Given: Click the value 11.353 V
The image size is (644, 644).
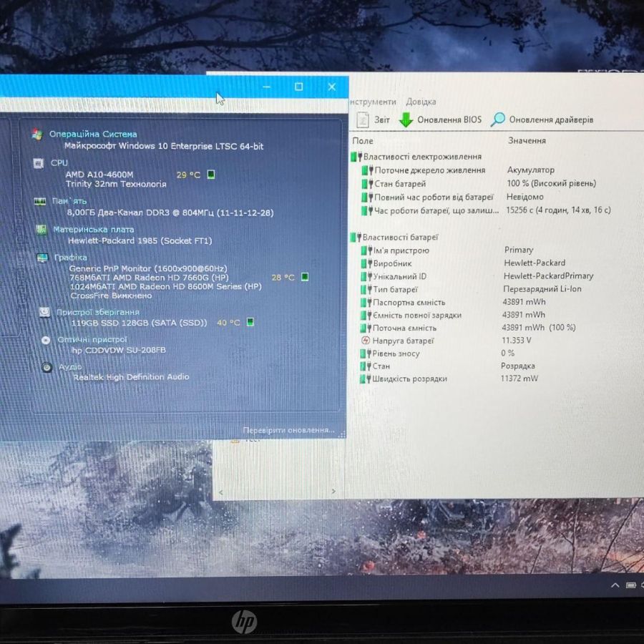Looking at the screenshot, I should pos(516,340).
